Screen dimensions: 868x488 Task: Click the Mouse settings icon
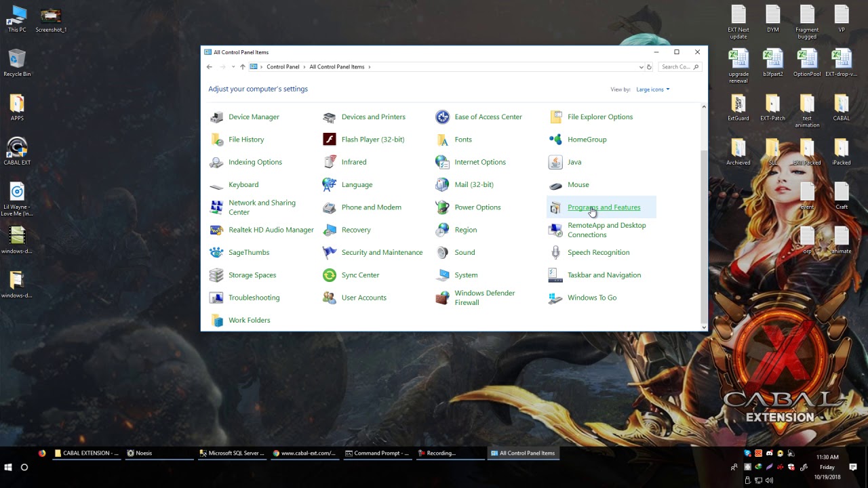(555, 185)
